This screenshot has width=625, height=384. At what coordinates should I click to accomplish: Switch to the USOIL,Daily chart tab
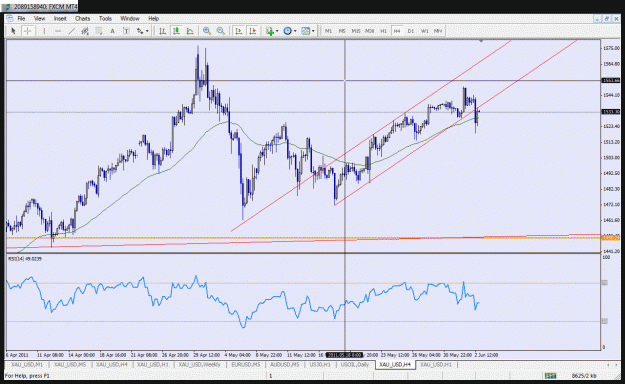(354, 364)
